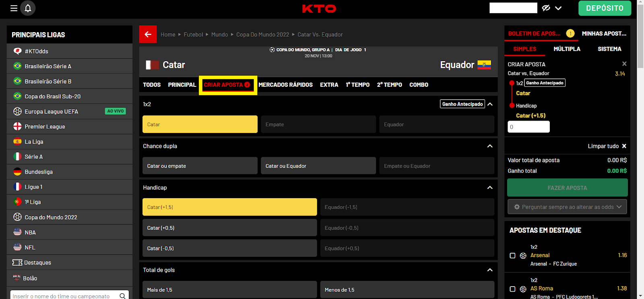Collapse the 1x2 market

tap(490, 104)
